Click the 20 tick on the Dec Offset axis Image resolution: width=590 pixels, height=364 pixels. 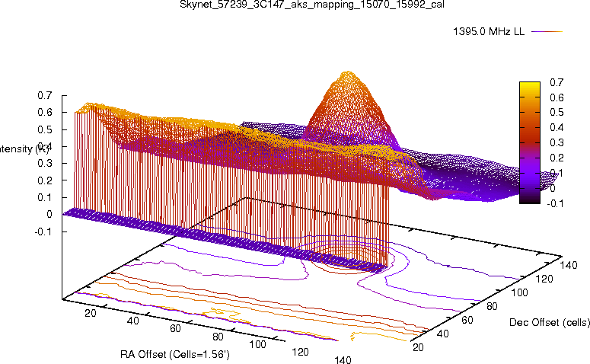pyautogui.click(x=418, y=347)
